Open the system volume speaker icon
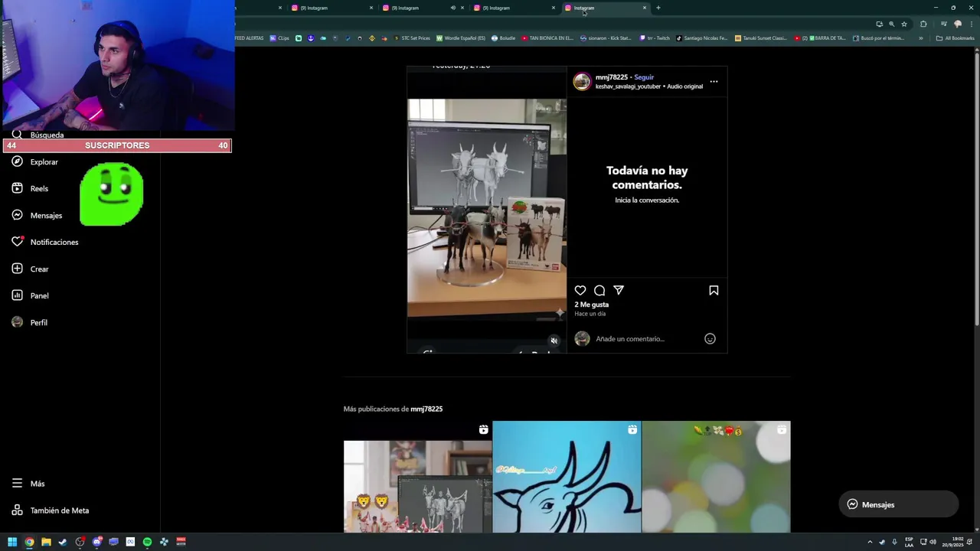This screenshot has width=980, height=551. (x=933, y=542)
